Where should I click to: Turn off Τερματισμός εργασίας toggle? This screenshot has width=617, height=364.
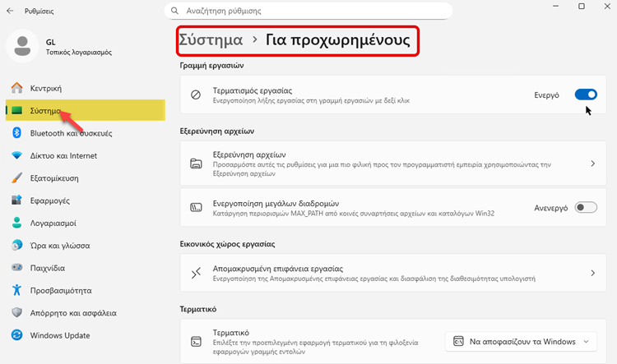click(586, 94)
